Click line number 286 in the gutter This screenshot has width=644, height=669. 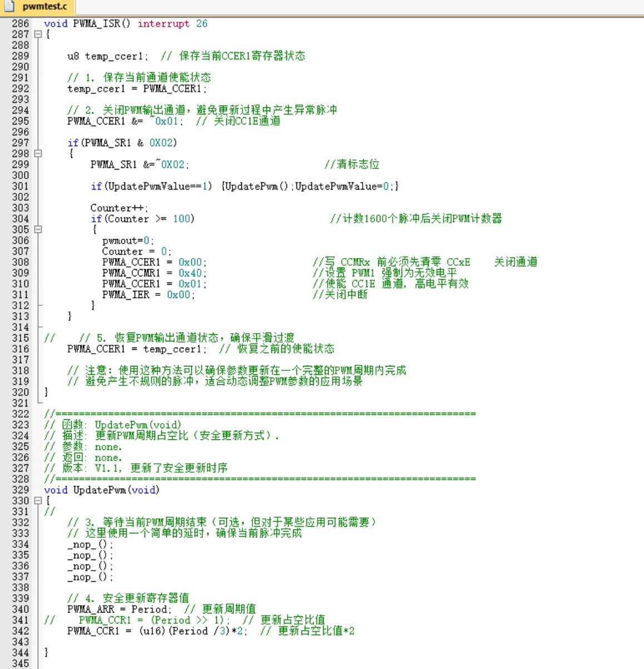[20, 23]
